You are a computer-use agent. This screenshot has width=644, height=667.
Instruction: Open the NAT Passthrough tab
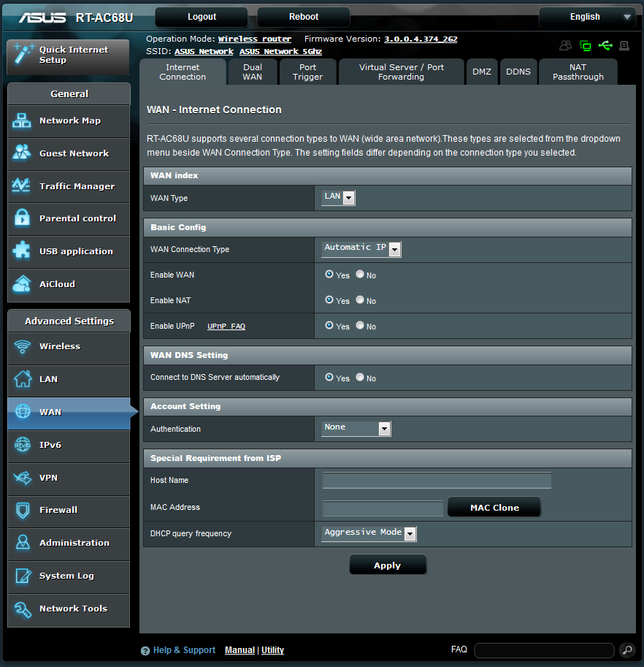578,72
